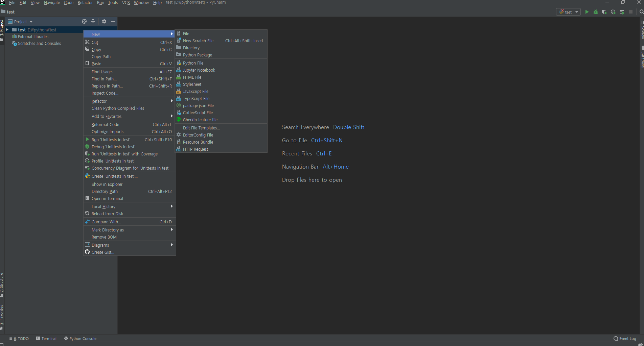Screen dimensions: 644x346
Task: Open the test run configuration dropdown
Action: click(x=568, y=12)
